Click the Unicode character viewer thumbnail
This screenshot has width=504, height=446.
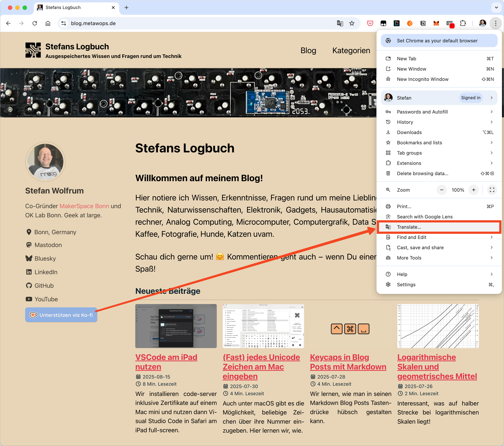(263, 326)
